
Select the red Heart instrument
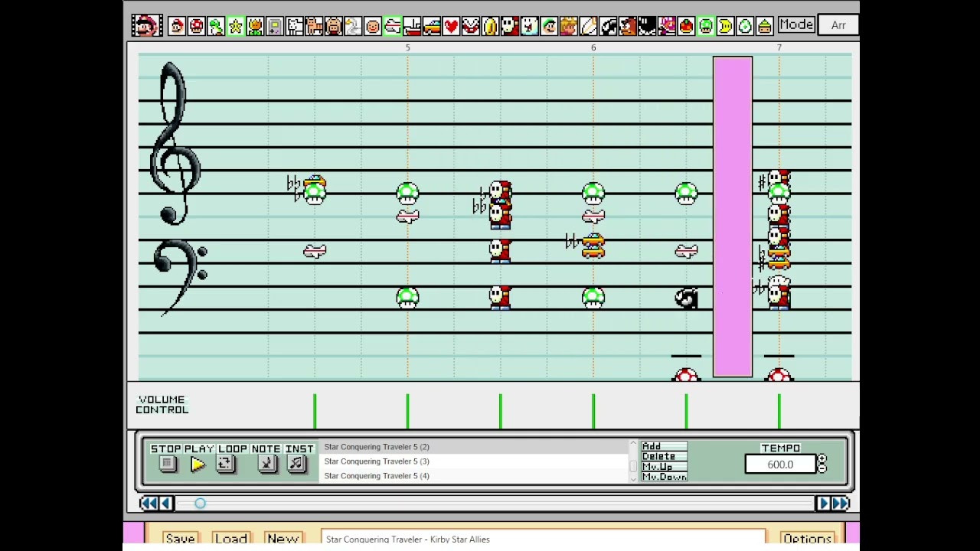(451, 26)
